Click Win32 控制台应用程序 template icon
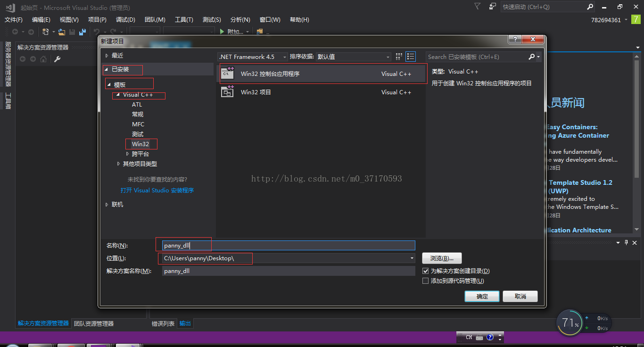644x347 pixels. [x=228, y=73]
